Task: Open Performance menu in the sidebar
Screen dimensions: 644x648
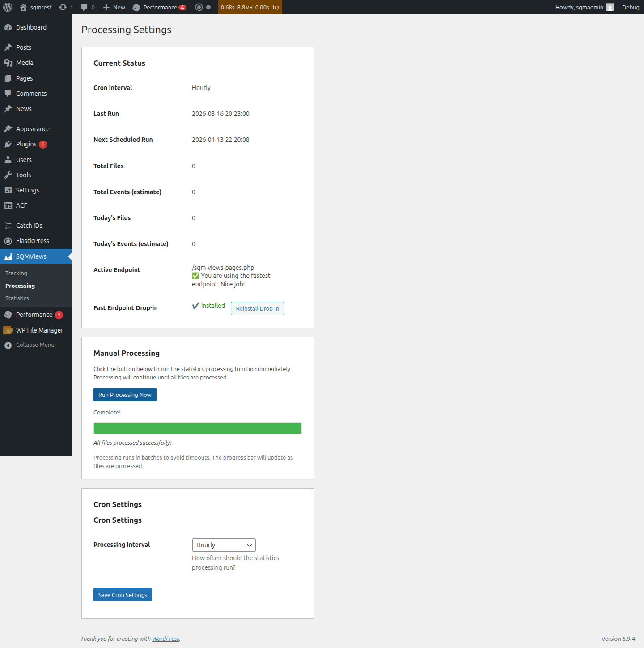Action: coord(36,315)
